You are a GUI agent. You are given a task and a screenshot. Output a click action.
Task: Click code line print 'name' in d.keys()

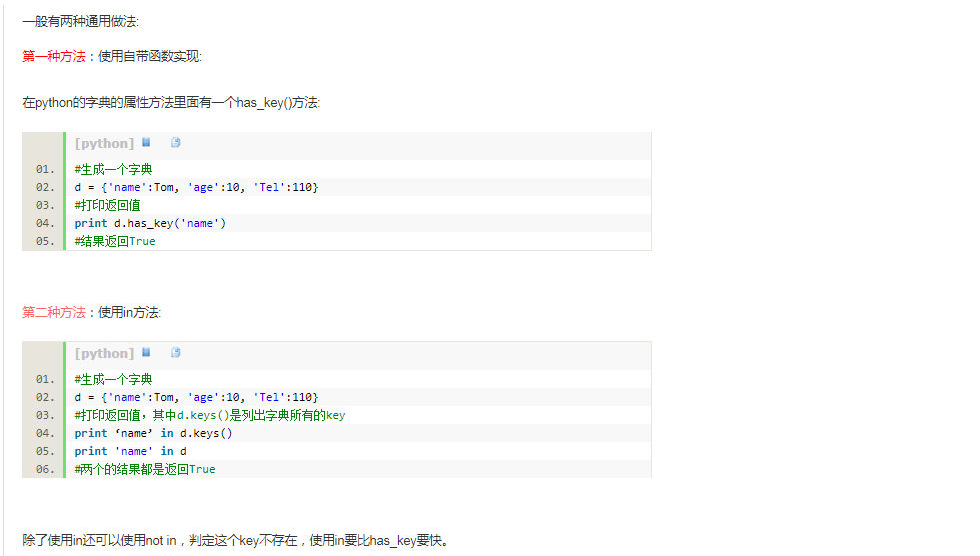[x=153, y=433]
